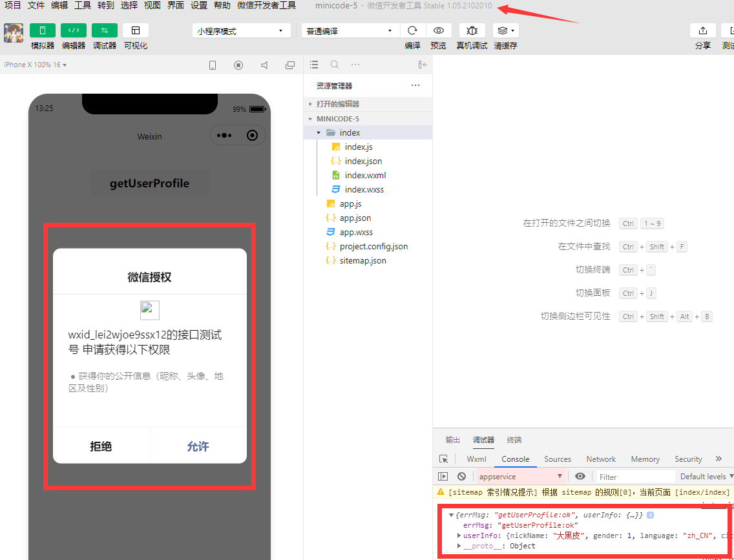Click the compile refresh icon
Screen dimensions: 734x560
point(412,30)
